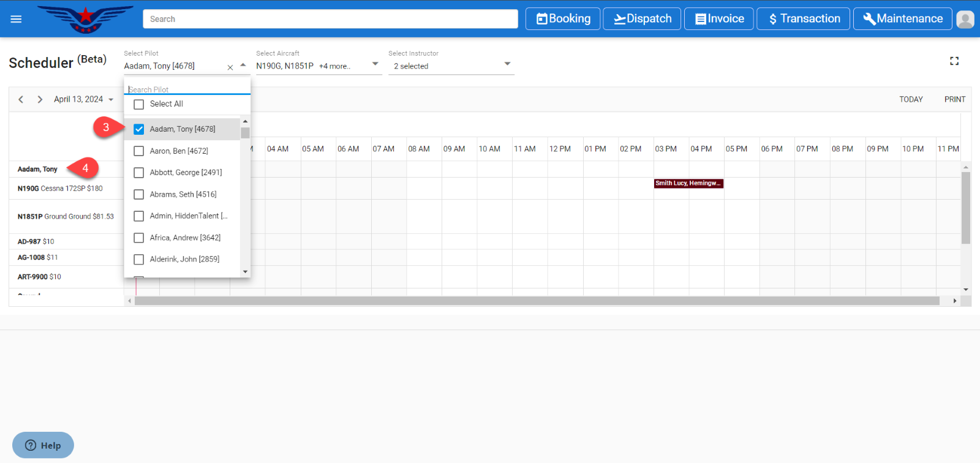
Task: Open the user profile avatar
Action: click(x=965, y=20)
